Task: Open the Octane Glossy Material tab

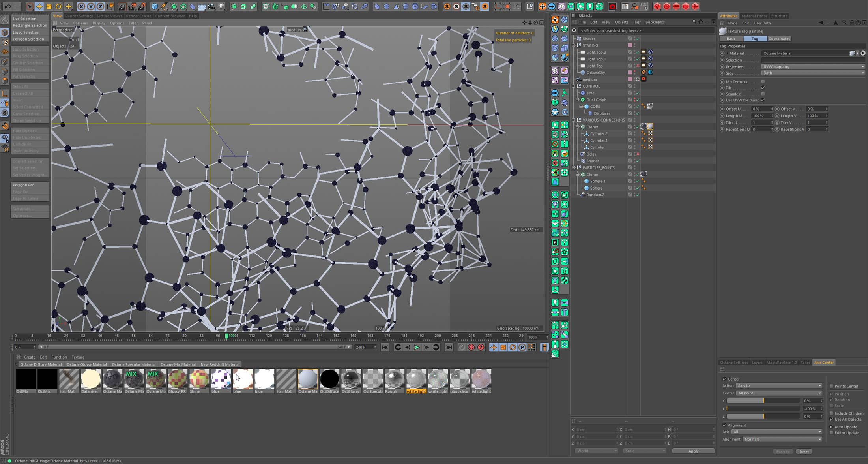Action: [x=87, y=364]
